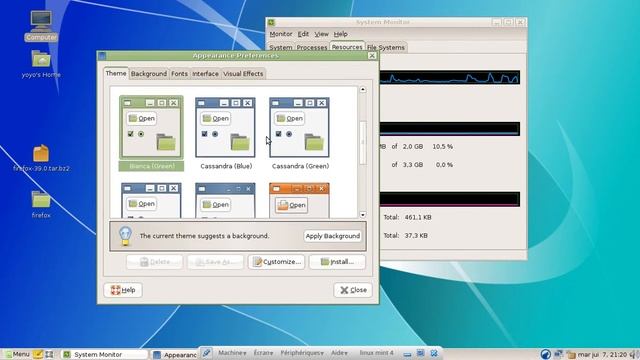Click the theme list scrollbar handle
Screen dimensions: 640x360
click(x=362, y=142)
